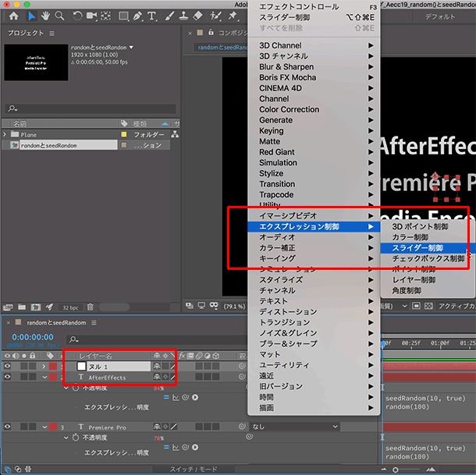
Task: Click Interpret Footage icon in Project panel footer
Action: (x=8, y=307)
